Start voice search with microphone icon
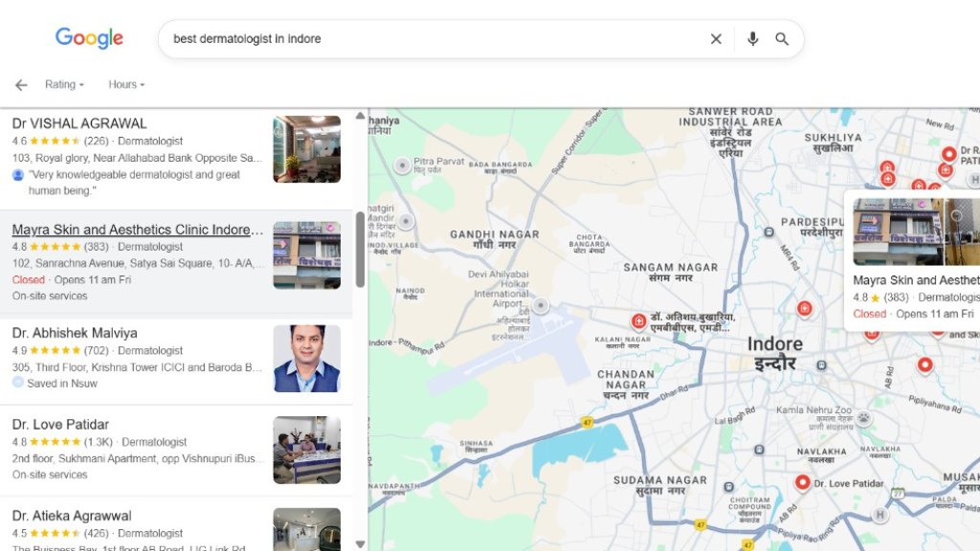980x551 pixels. tap(752, 39)
